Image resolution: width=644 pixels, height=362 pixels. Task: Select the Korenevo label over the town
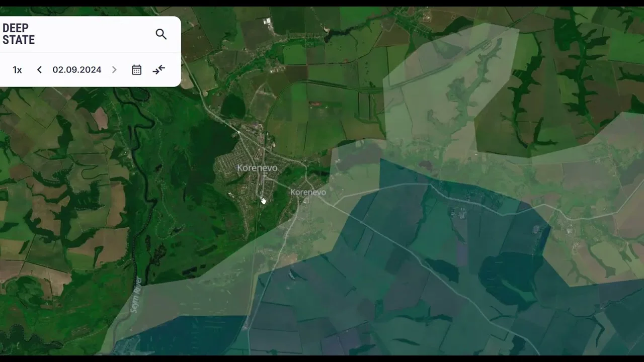(257, 168)
